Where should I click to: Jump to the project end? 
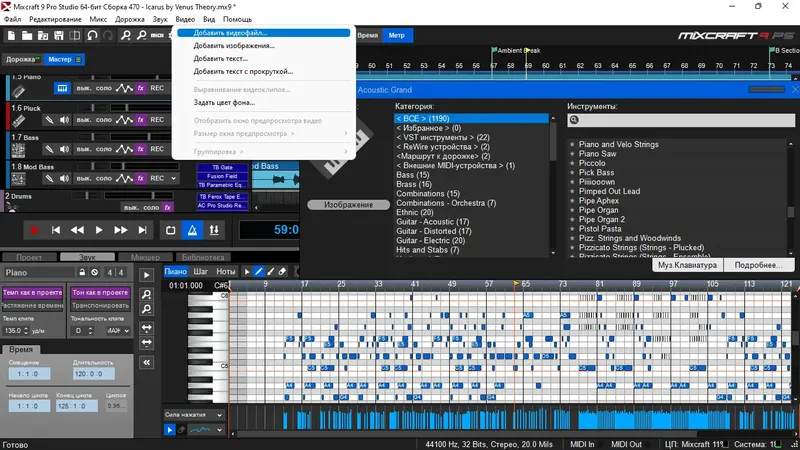(x=142, y=230)
